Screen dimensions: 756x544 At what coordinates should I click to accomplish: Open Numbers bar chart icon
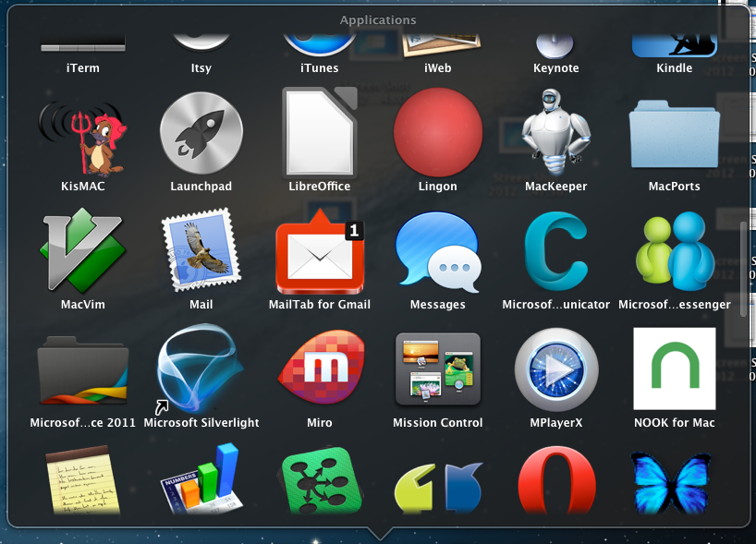201,478
